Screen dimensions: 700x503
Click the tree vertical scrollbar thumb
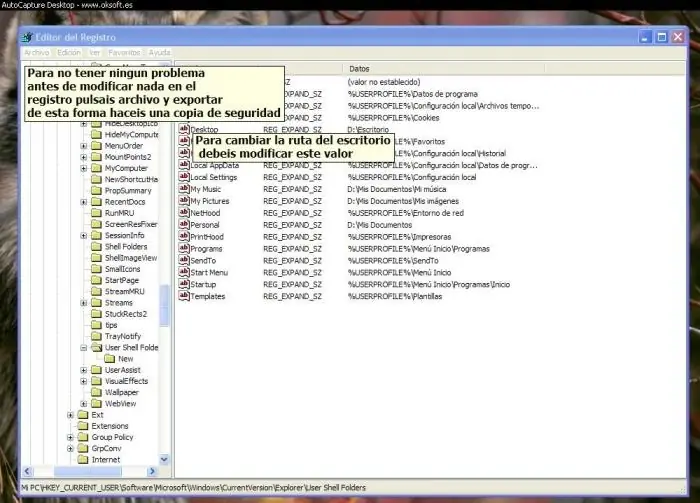164,306
